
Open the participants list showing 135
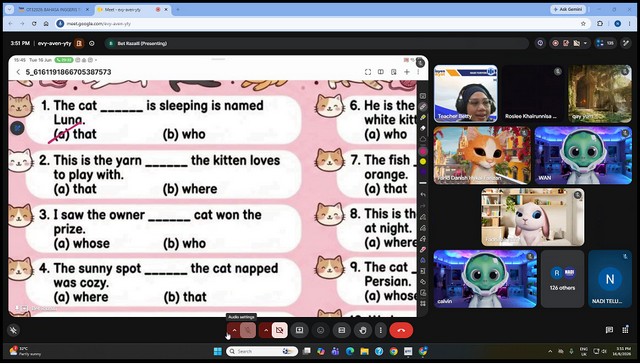click(x=605, y=43)
